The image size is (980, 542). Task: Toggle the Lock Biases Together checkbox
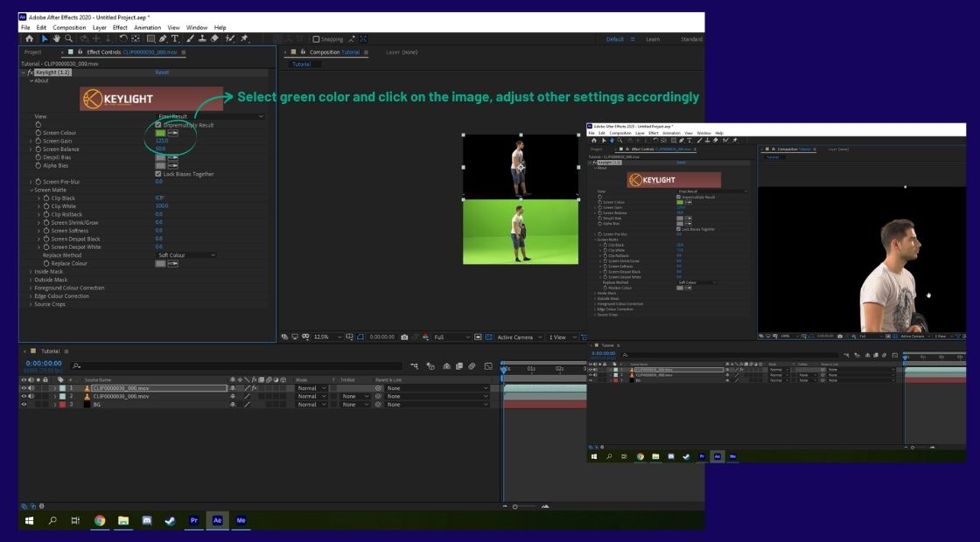point(157,172)
